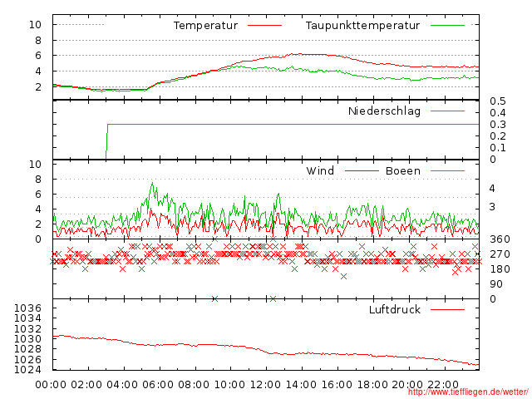Click the 90 wind direction axis value
Viewport: 532px width, 399px height.
(x=496, y=284)
